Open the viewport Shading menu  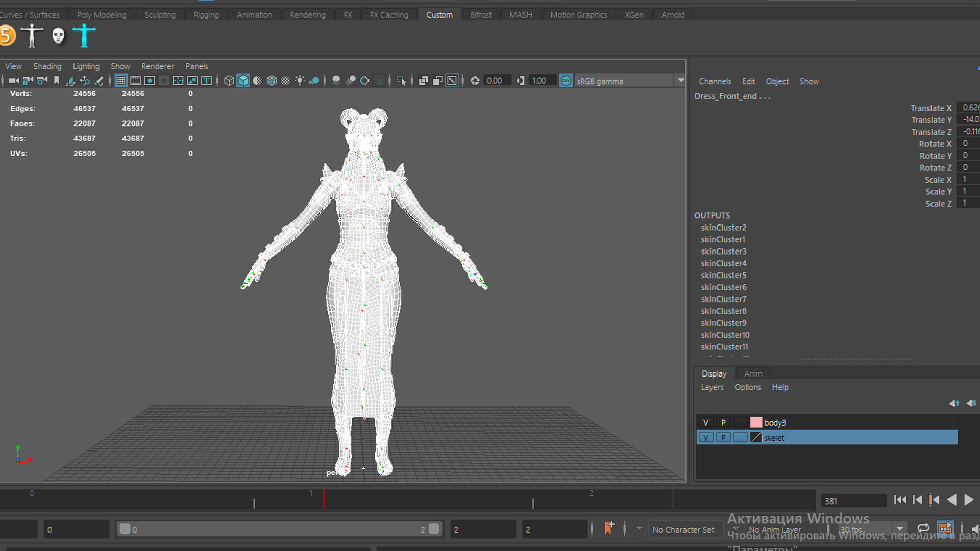(47, 66)
